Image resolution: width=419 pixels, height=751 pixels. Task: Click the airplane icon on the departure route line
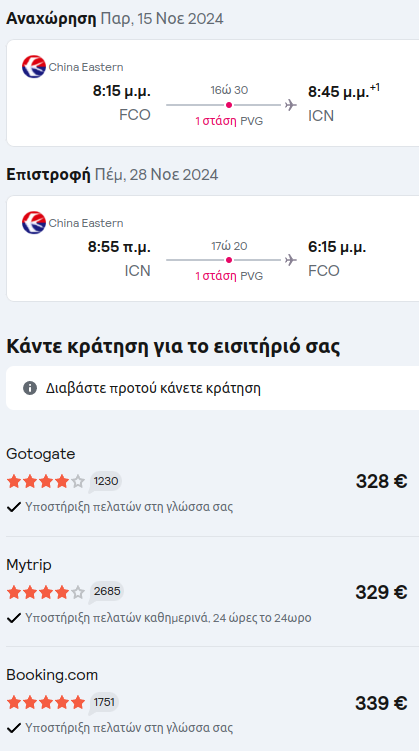(290, 105)
